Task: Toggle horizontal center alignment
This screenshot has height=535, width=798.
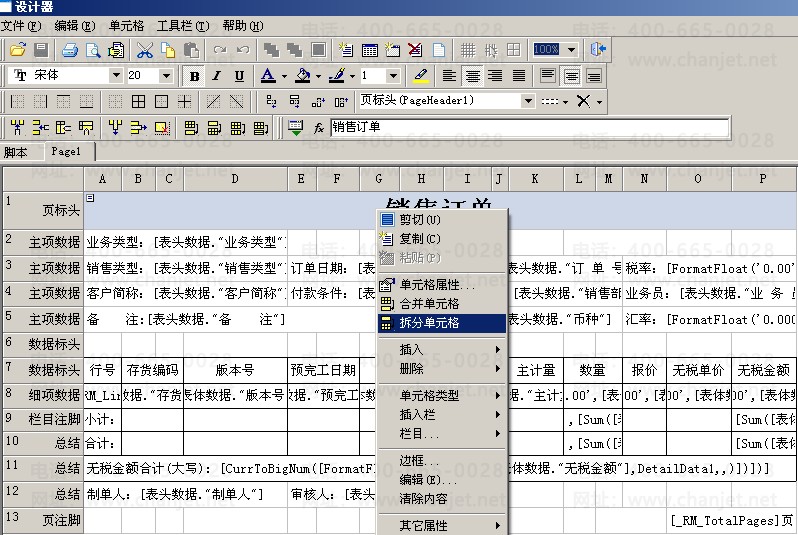Action: [x=473, y=76]
